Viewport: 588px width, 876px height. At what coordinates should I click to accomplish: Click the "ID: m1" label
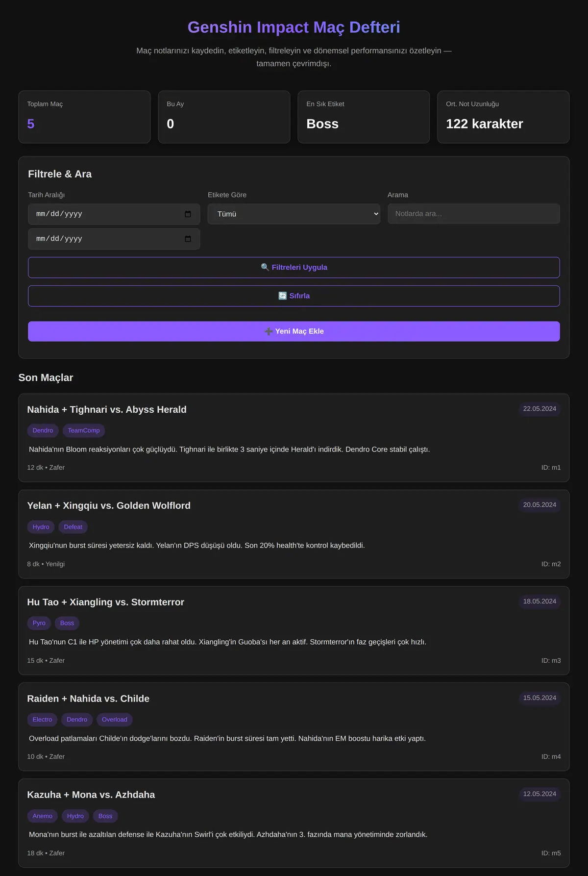coord(551,468)
